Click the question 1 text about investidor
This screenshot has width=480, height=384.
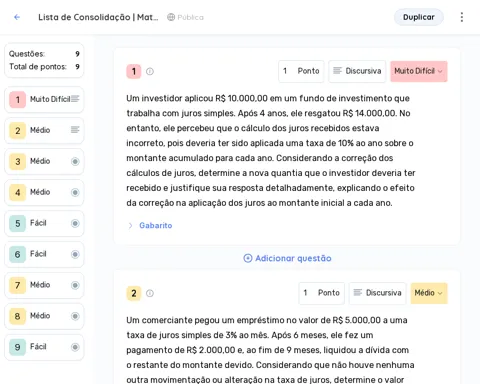pyautogui.click(x=271, y=151)
